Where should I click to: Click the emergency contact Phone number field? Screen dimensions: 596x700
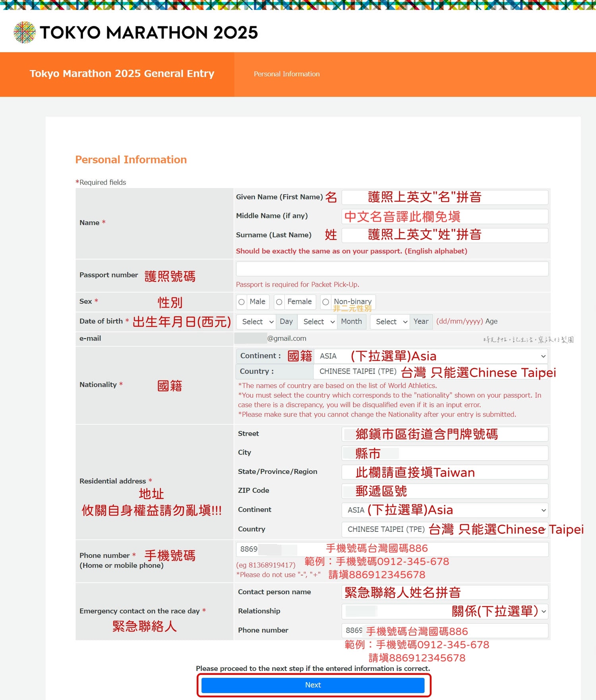445,631
